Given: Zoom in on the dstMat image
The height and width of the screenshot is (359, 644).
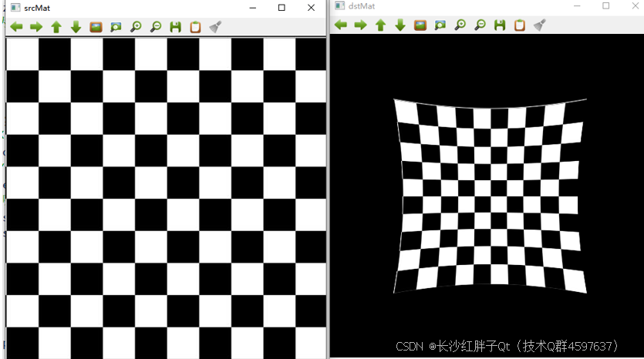Looking at the screenshot, I should click(460, 25).
